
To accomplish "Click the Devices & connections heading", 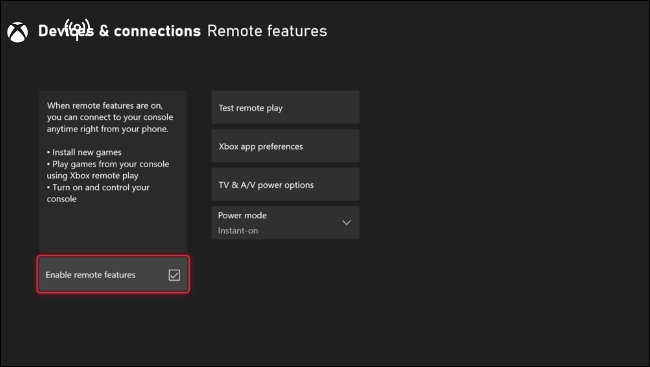I will (119, 31).
